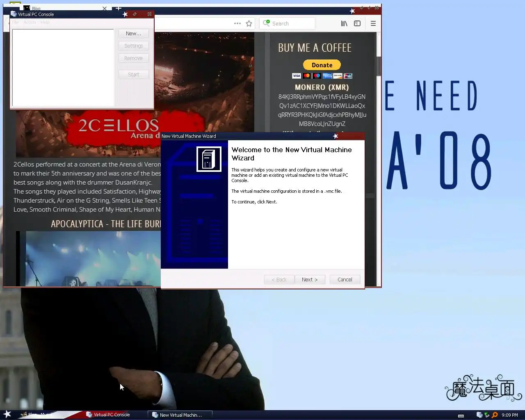Screen dimensions: 525x420
Task: Click the Start star button on the taskbar
Action: (x=7, y=414)
